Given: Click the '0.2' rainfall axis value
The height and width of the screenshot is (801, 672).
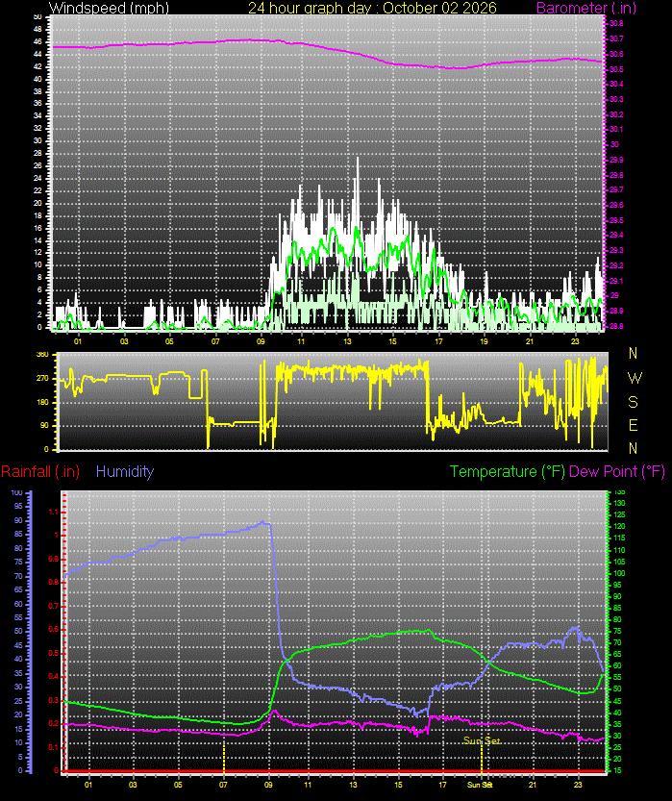Looking at the screenshot, I should pos(54,724).
